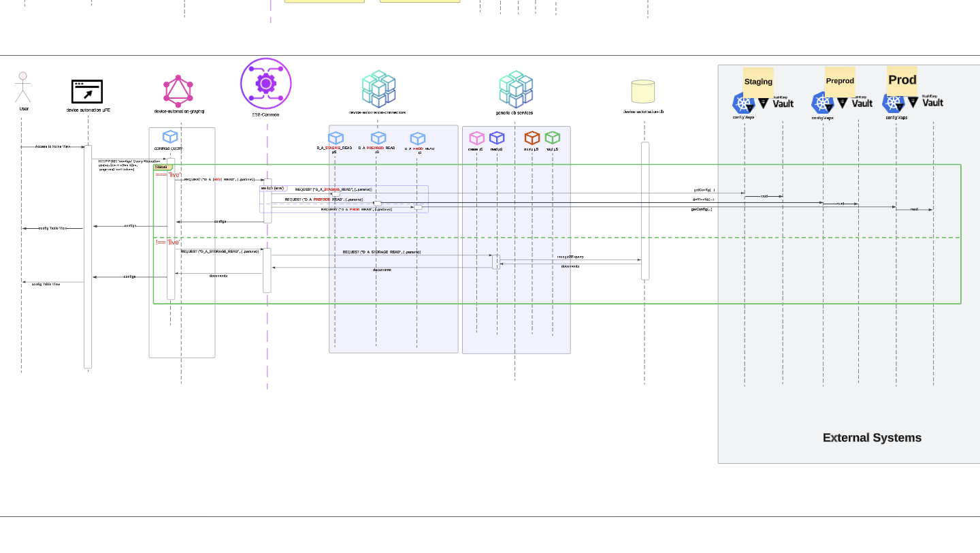Viewport: 980px width, 553px height.
Task: Select the dark blue read µS cube icon
Action: (x=497, y=138)
